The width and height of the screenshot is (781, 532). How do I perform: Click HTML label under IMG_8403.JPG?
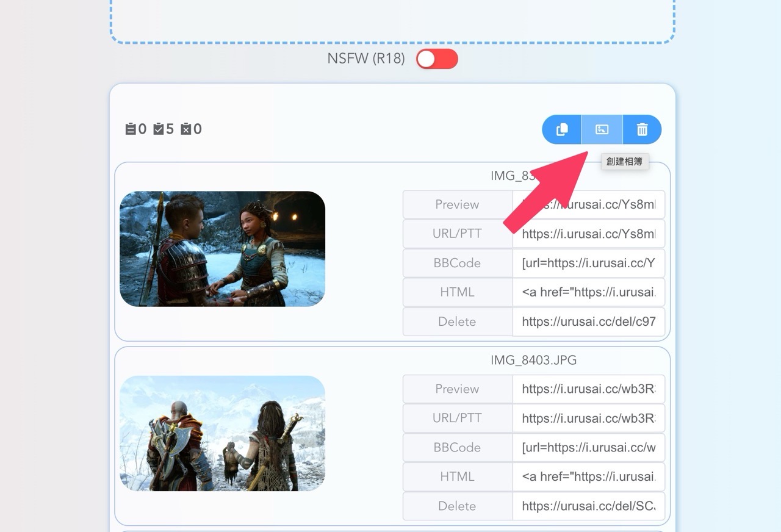pyautogui.click(x=457, y=476)
